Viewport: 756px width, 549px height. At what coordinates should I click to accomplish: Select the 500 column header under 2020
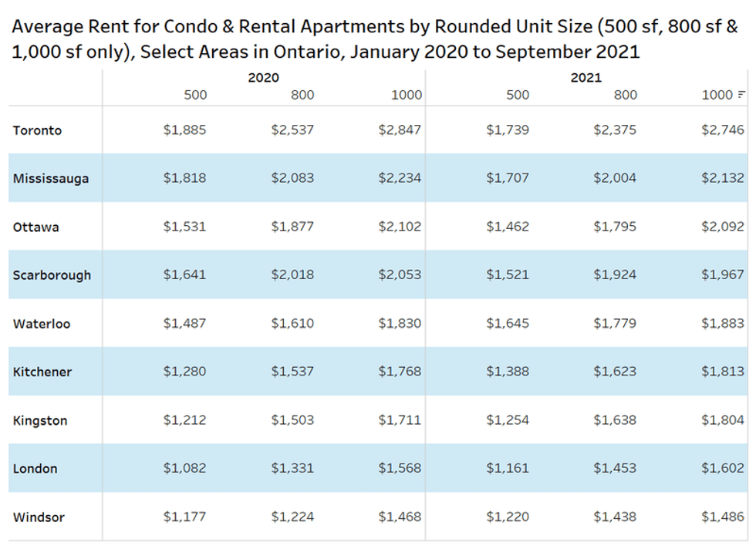(195, 95)
